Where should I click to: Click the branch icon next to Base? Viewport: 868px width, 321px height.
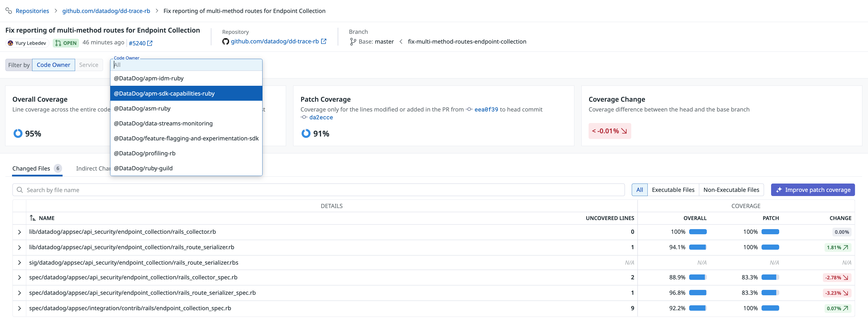353,42
